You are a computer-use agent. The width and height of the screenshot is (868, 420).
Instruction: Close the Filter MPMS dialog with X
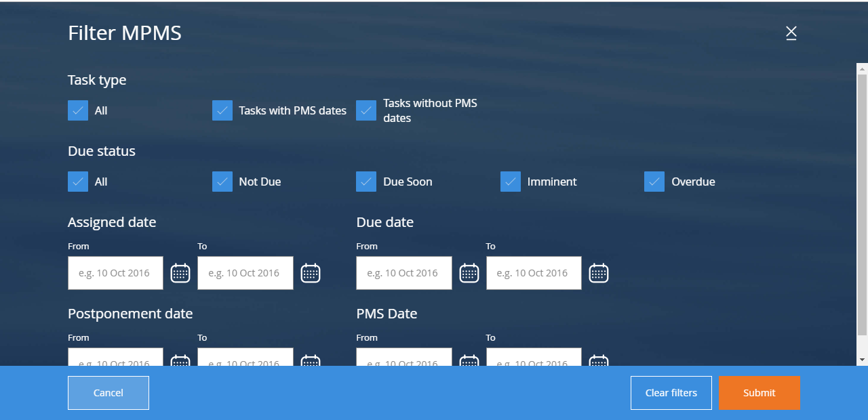coord(791,33)
